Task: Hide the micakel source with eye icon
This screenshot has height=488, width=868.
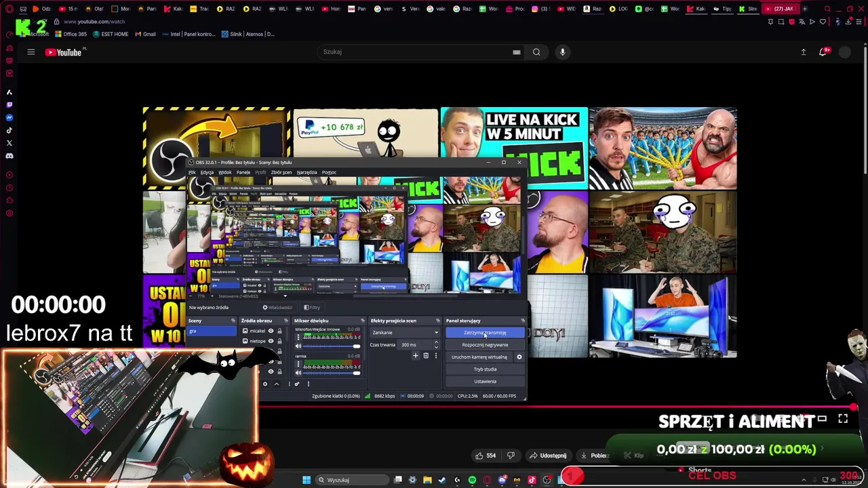Action: 271,331
